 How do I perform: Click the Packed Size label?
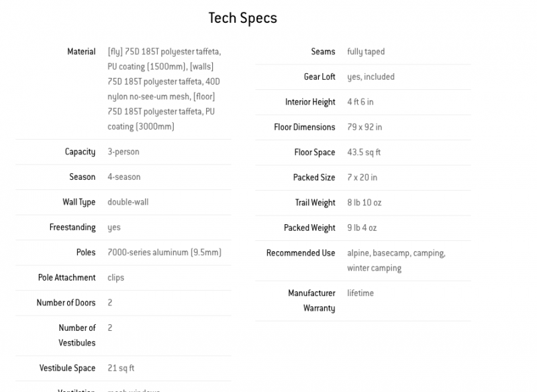314,177
